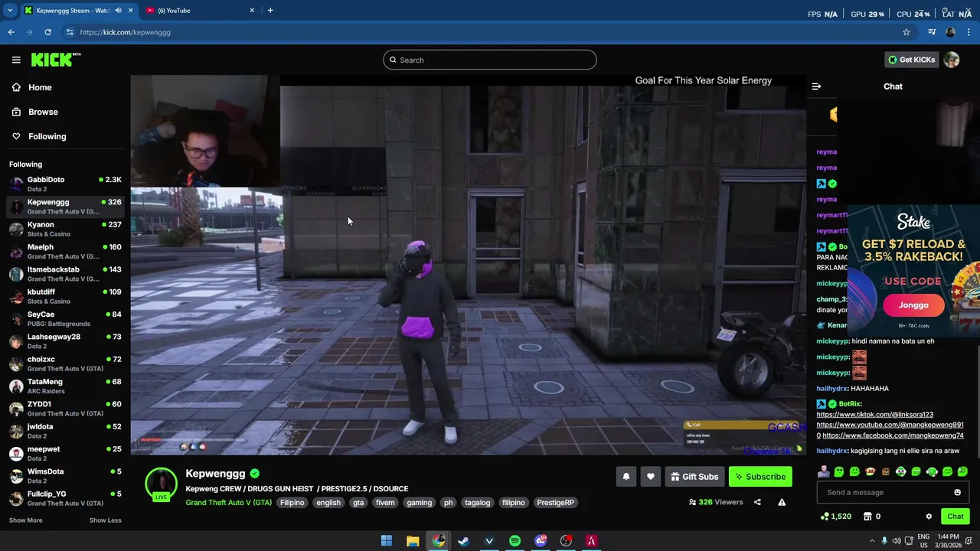Click the KICK logo
Screen dimensions: 980x551
(x=55, y=60)
